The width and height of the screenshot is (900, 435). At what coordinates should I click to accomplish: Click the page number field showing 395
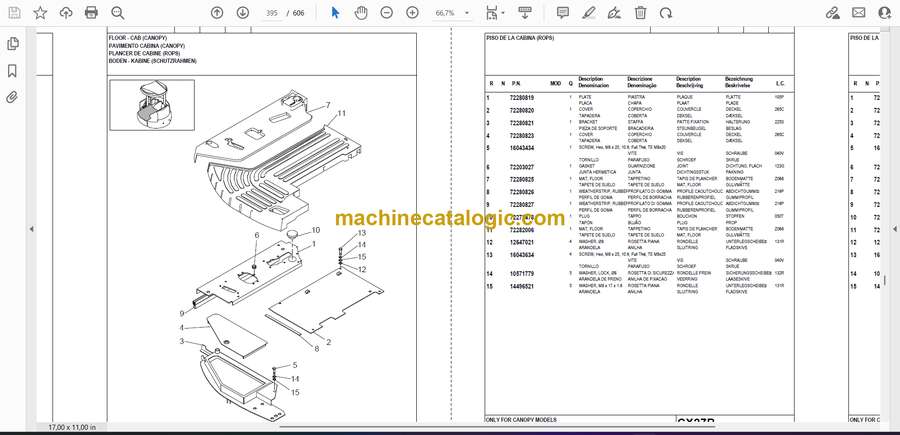[x=272, y=13]
